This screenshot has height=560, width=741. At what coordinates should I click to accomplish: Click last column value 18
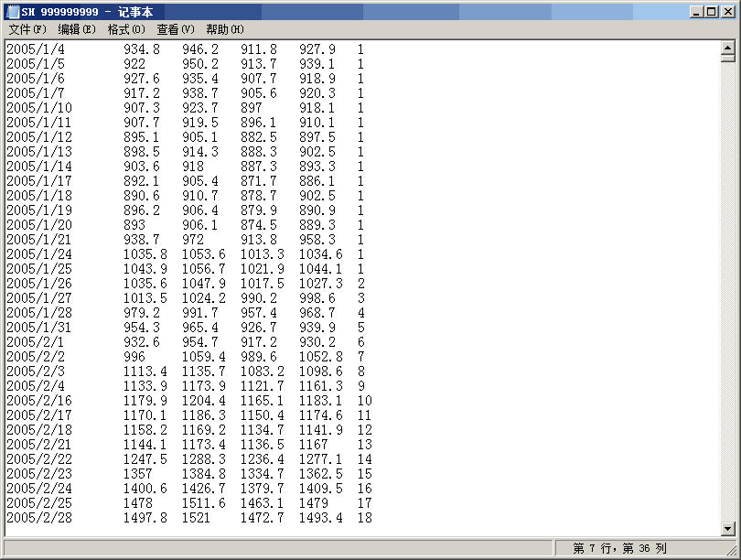click(365, 518)
